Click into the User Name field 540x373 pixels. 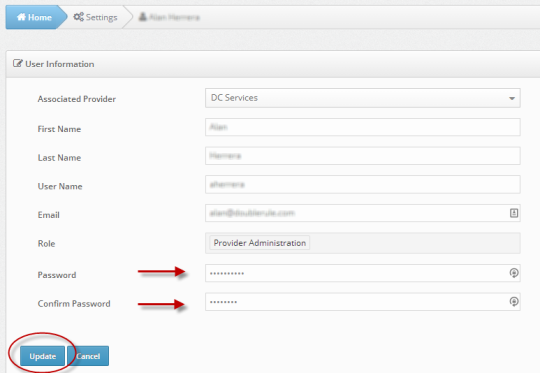pos(363,184)
